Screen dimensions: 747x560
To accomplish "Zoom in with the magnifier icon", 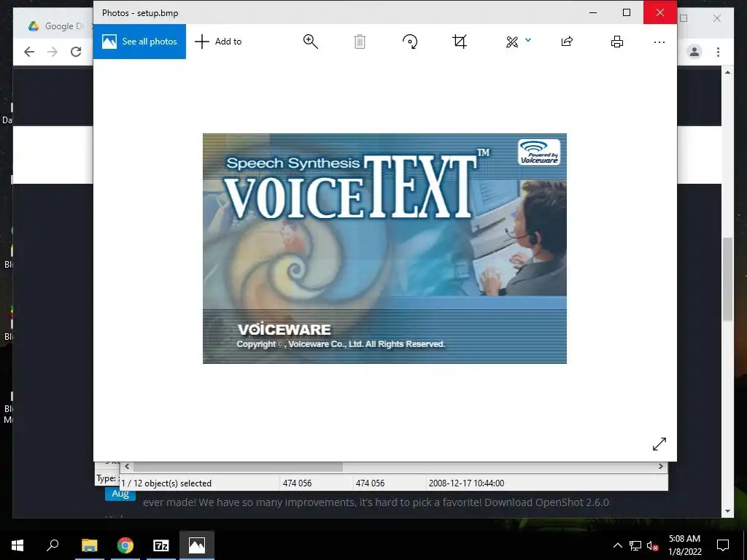I will (x=310, y=42).
